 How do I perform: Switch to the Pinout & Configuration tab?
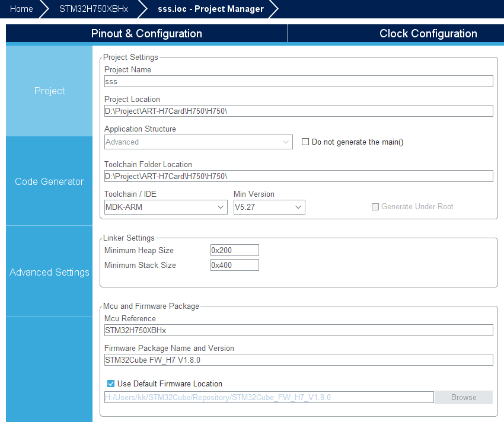pos(146,33)
